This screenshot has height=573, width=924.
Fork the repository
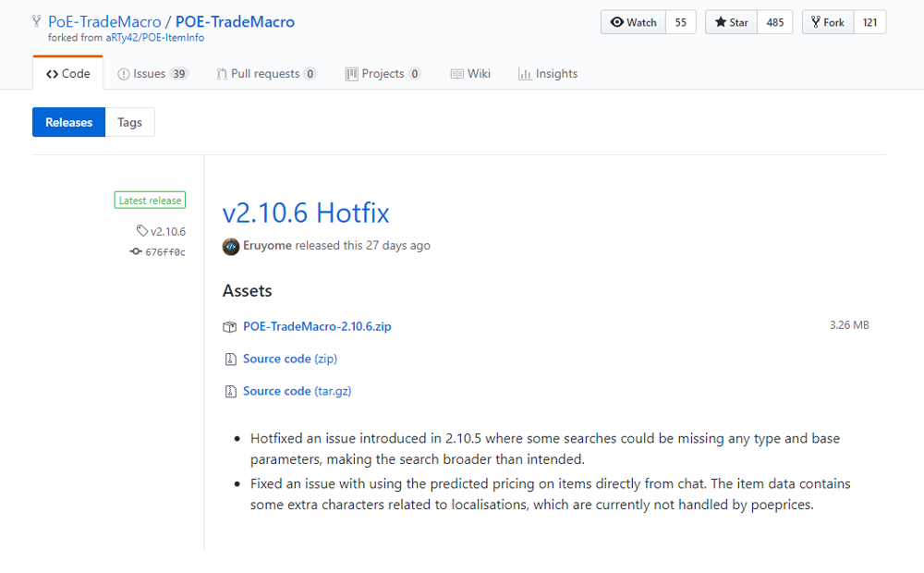coord(827,22)
